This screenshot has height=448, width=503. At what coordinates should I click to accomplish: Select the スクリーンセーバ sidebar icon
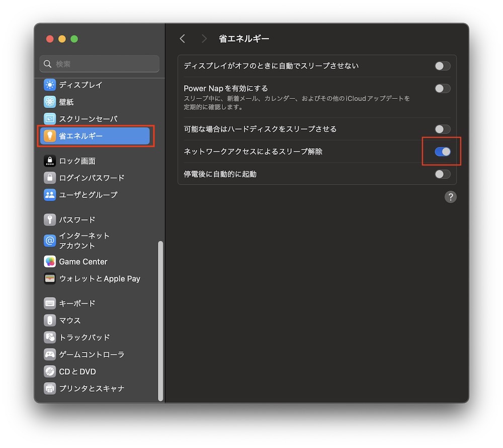point(50,119)
